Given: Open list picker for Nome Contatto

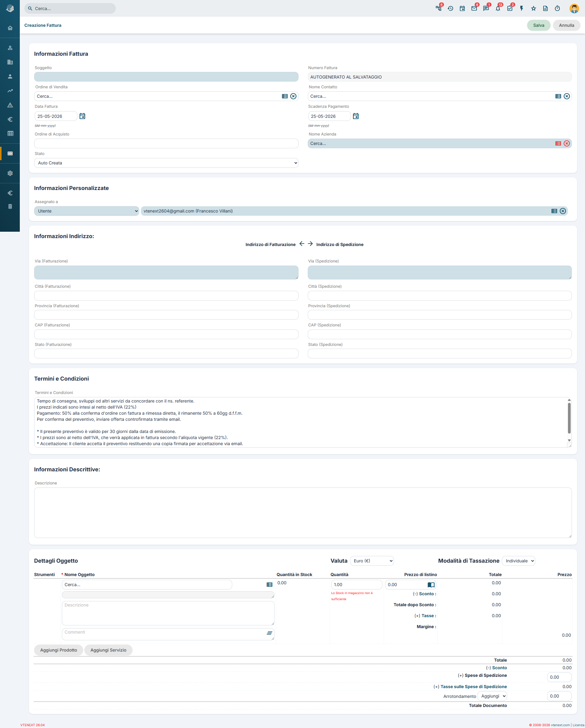Looking at the screenshot, I should click(x=558, y=96).
